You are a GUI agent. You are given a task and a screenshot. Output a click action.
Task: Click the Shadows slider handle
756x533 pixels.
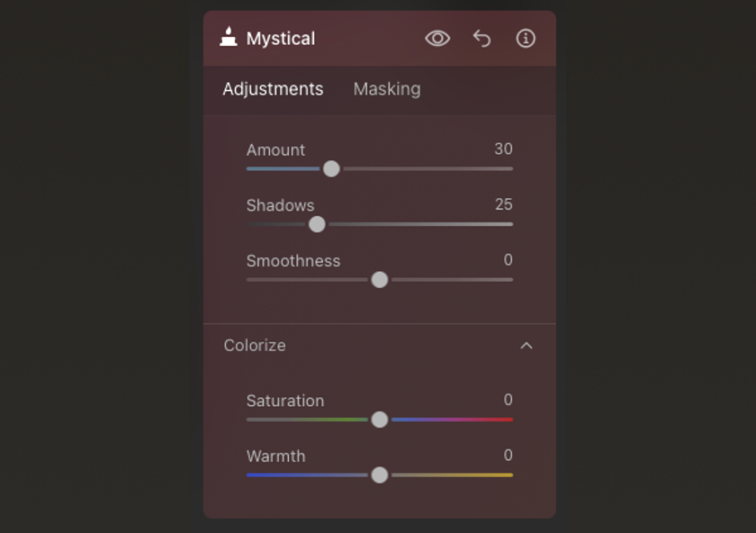click(317, 224)
